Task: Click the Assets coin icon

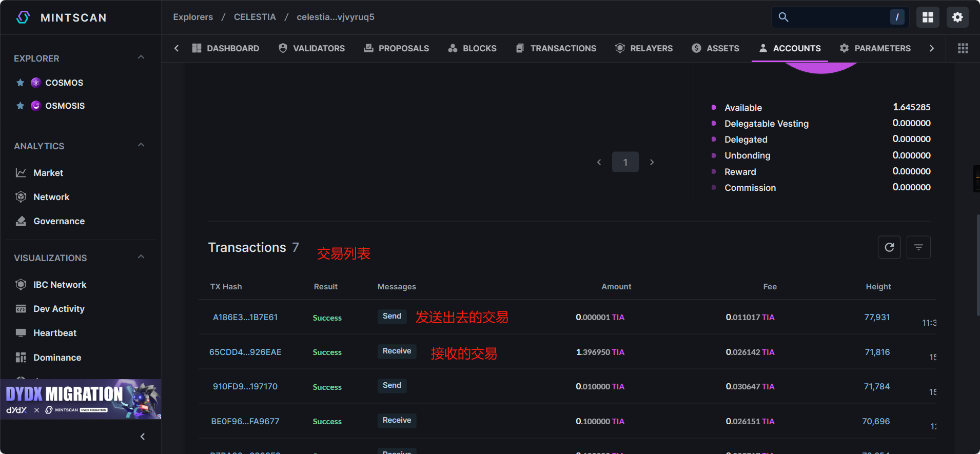Action: click(696, 48)
